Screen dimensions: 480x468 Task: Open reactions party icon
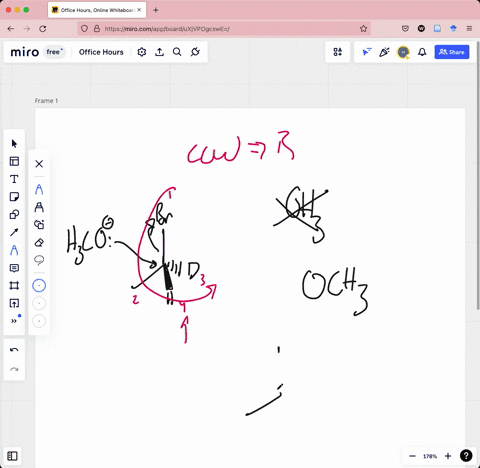pyautogui.click(x=384, y=52)
